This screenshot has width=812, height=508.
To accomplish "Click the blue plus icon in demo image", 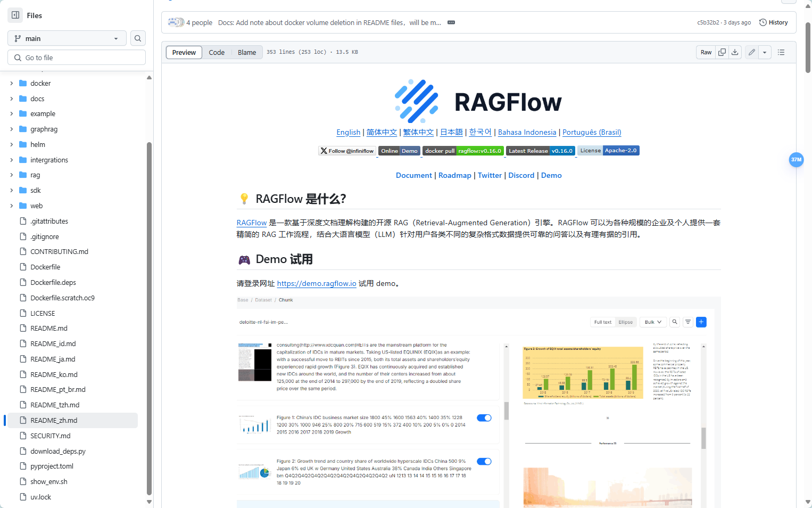I will pyautogui.click(x=701, y=322).
